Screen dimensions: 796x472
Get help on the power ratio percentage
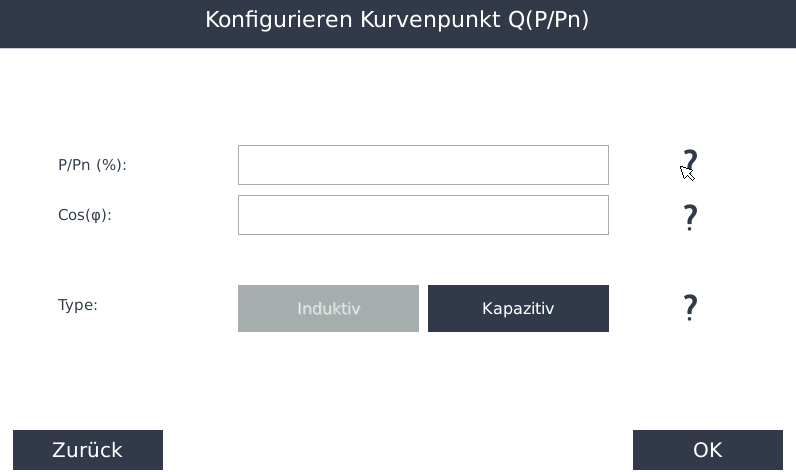pos(689,163)
